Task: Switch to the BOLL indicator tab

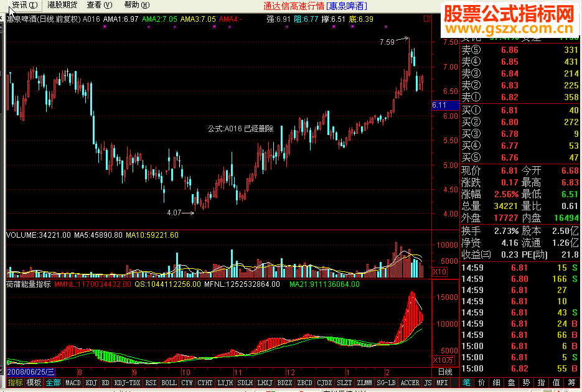Action: (x=169, y=383)
